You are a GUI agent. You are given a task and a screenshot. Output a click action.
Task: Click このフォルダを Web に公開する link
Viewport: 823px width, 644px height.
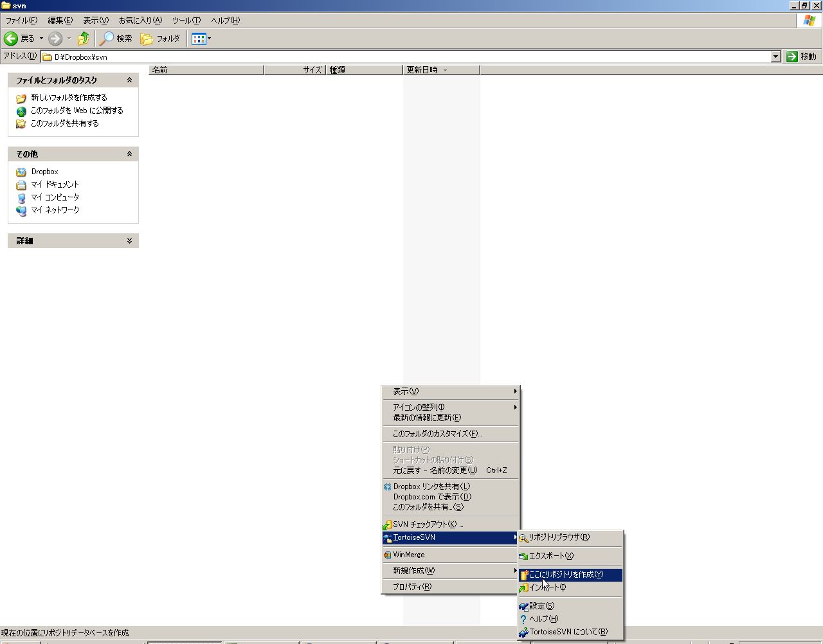77,111
